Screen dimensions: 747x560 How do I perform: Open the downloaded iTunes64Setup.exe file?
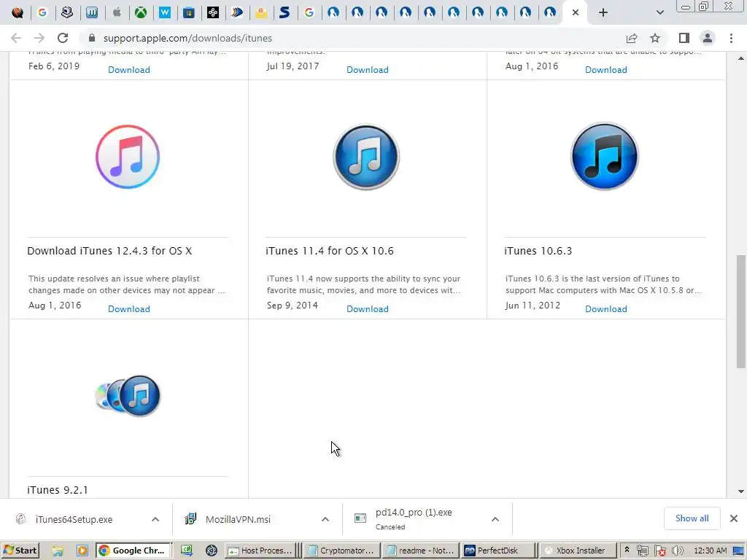(74, 519)
